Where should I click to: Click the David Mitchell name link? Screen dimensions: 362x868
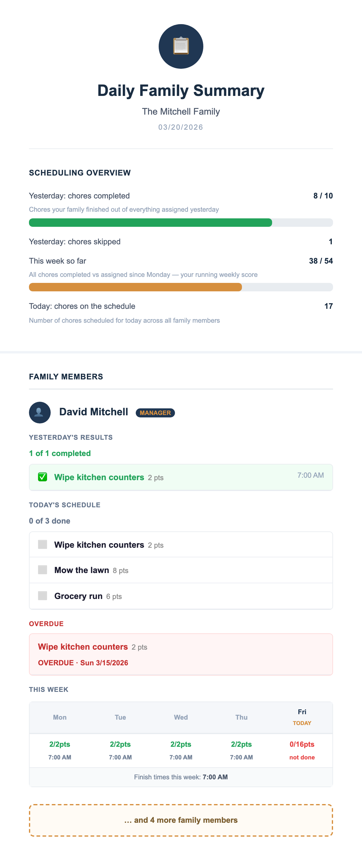coord(94,412)
